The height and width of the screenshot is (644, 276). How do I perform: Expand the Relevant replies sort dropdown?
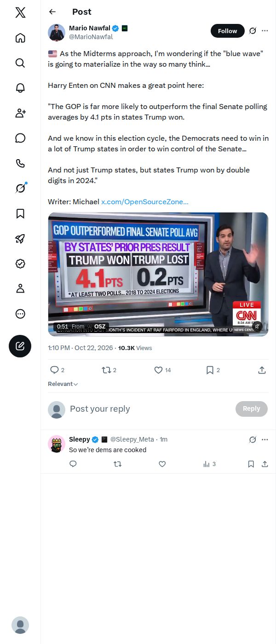coord(63,384)
